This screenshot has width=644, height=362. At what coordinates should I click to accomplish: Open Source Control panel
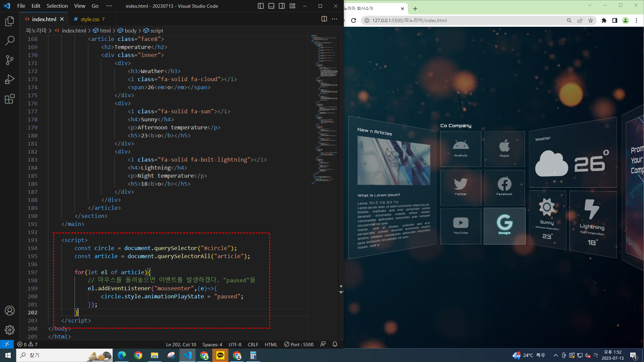point(10,60)
